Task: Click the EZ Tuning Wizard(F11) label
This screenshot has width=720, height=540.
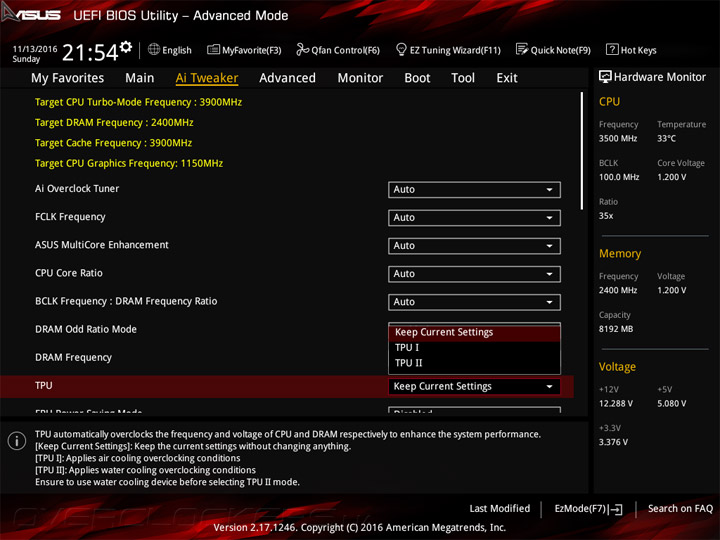Action: click(455, 50)
